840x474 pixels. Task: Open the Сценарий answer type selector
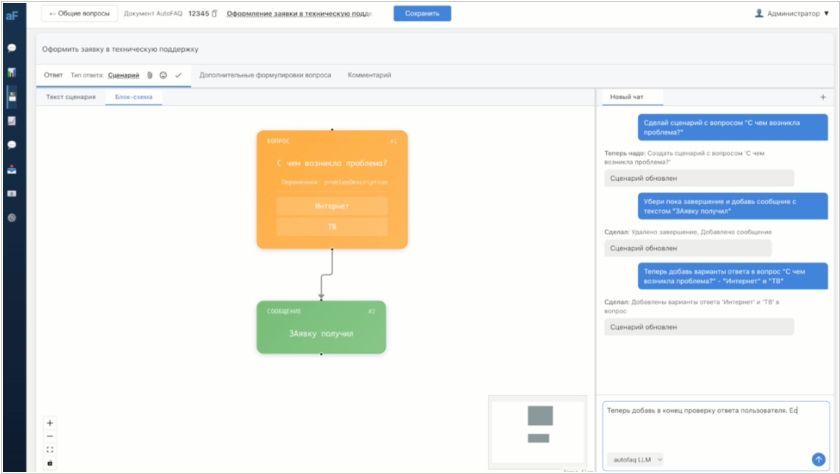(124, 75)
